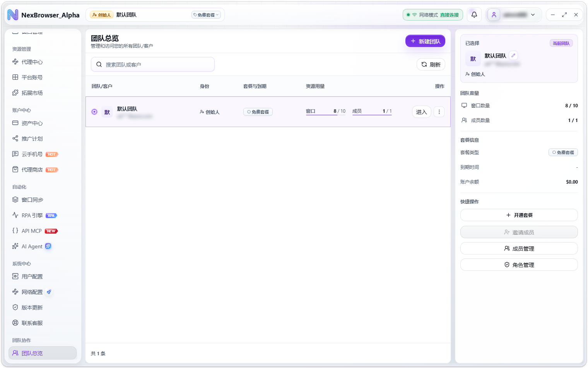Viewport: 588px width, 368px height.
Task: Select 团队总览 in the sidebar
Action: [x=43, y=353]
